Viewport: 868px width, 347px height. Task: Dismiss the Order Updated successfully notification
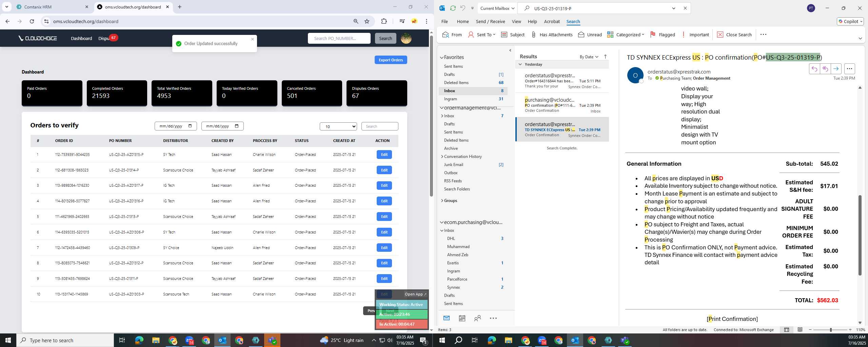click(x=253, y=39)
